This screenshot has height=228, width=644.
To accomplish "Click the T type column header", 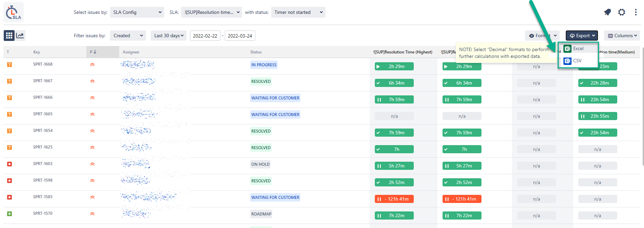I will point(8,52).
